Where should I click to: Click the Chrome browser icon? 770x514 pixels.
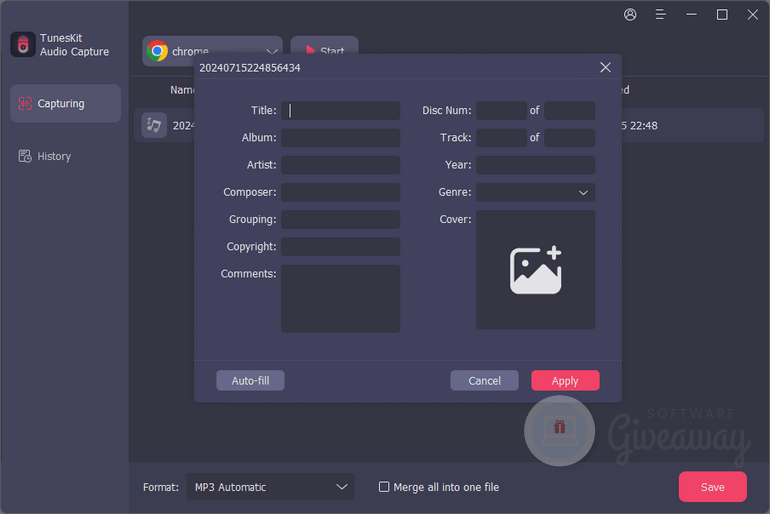pos(157,51)
